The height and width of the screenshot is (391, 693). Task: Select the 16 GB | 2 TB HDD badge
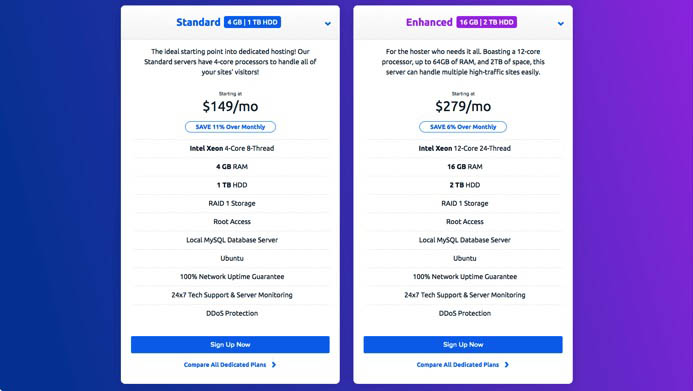487,22
